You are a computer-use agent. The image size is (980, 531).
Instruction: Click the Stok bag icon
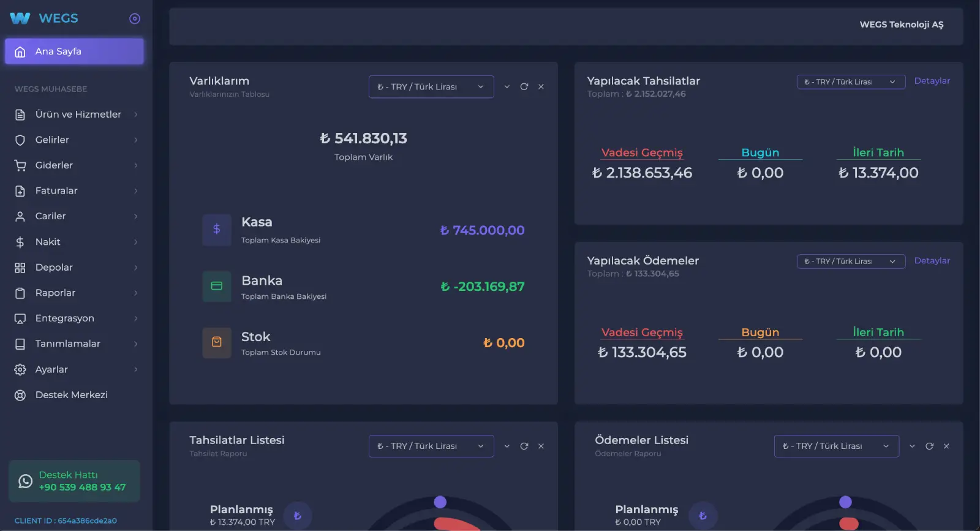[216, 342]
